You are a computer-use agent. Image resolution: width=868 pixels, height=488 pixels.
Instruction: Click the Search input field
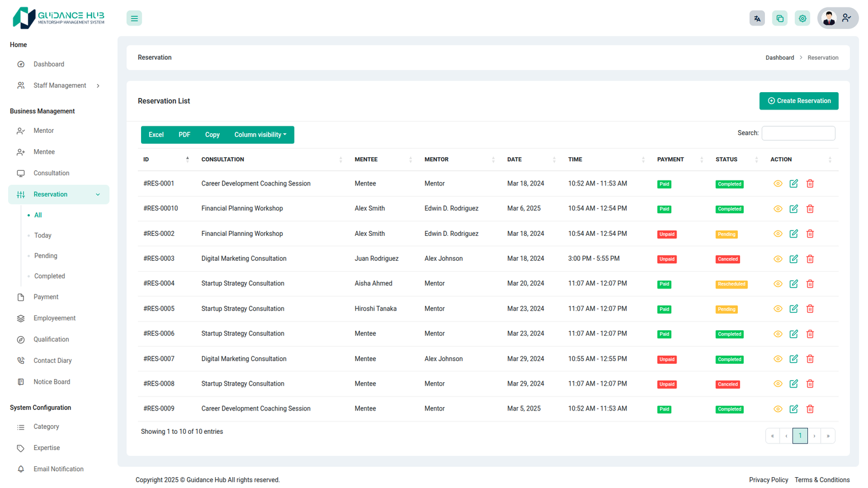click(x=798, y=133)
